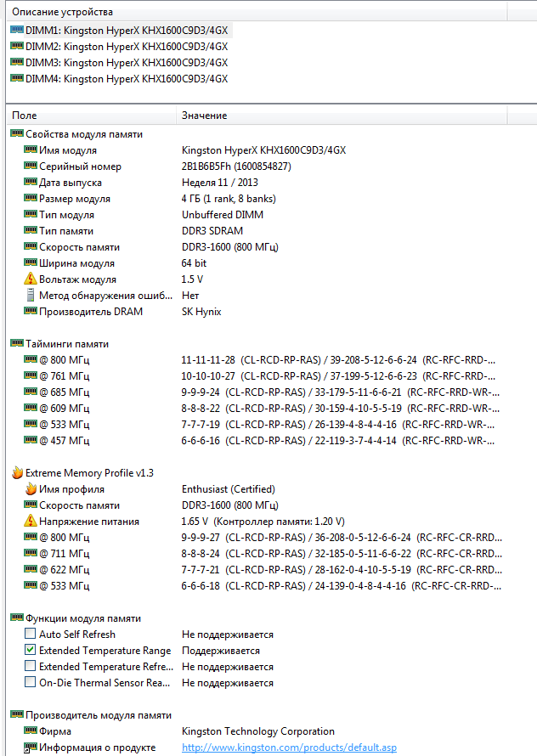Select the '@ 457 МГц' timings row
The height and width of the screenshot is (756, 537).
click(261, 441)
